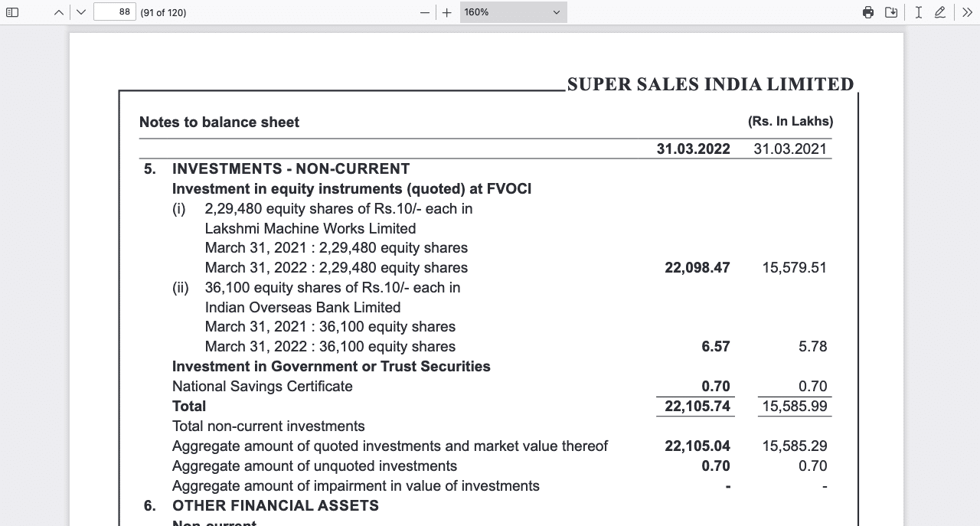The width and height of the screenshot is (980, 526).
Task: Click "Aggregate amount of unquoted investments" line
Action: [x=315, y=466]
